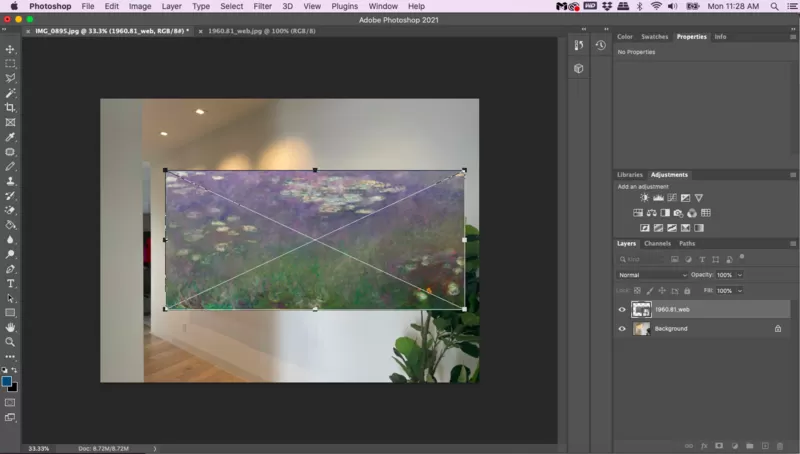
Task: Add a Gradient Map adjustment
Action: click(x=699, y=228)
